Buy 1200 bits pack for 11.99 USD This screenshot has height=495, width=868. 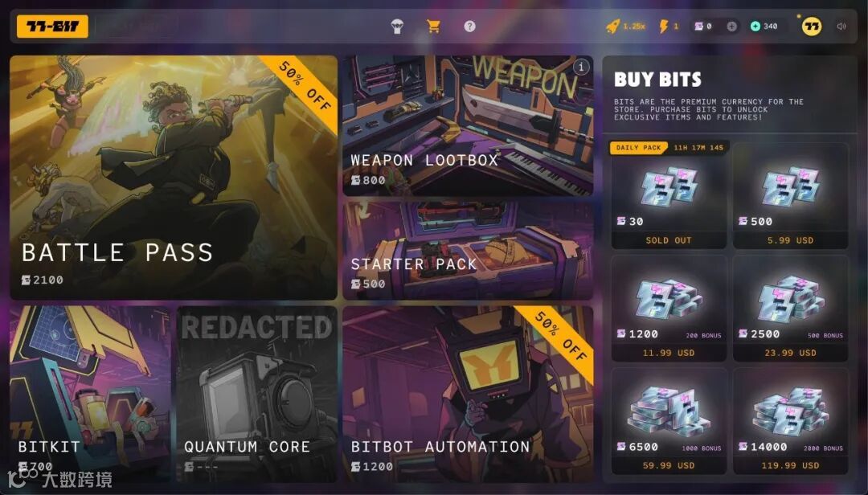click(669, 309)
